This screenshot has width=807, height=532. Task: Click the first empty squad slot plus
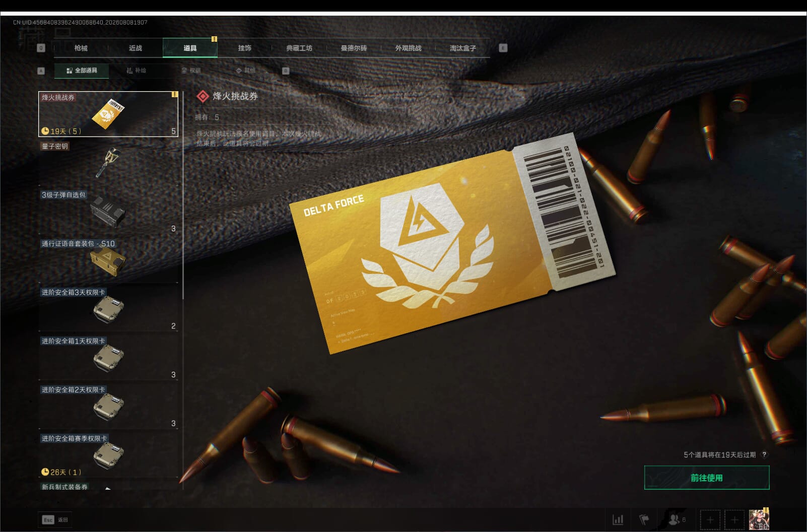[710, 520]
